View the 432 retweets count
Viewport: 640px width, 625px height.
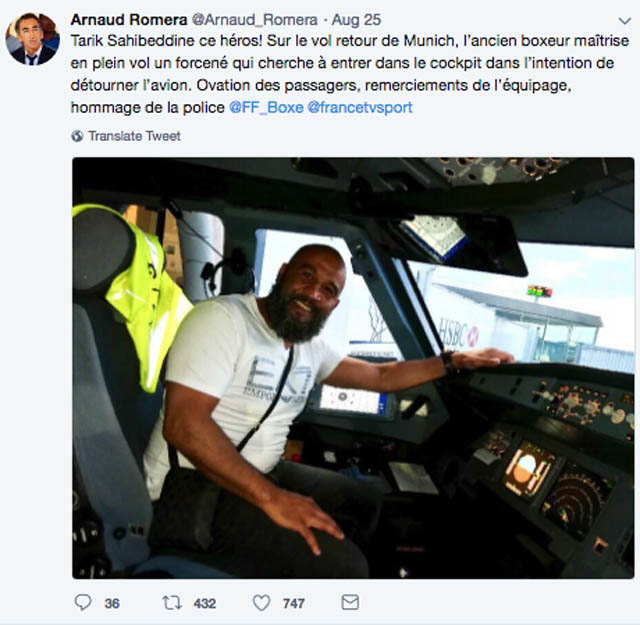tap(205, 603)
